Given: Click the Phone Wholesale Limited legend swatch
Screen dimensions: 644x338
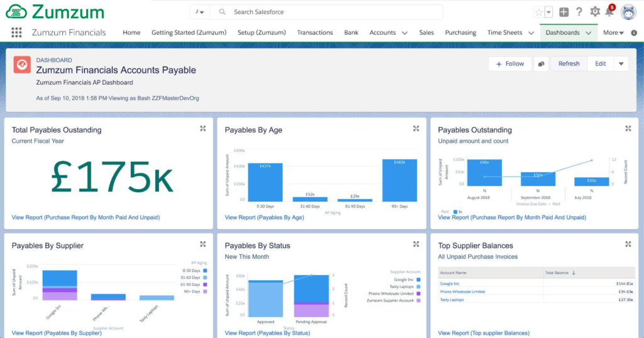Looking at the screenshot, I should click(x=418, y=293).
